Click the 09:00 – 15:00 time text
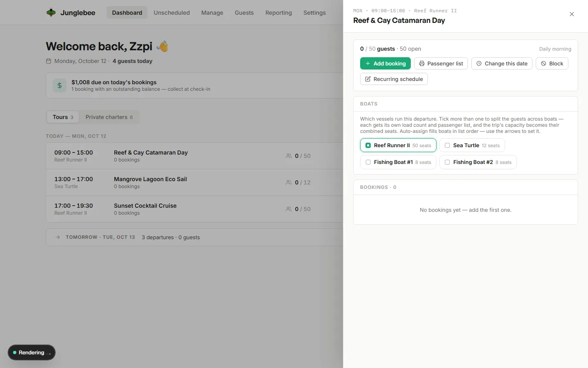Viewport: 588px width, 368px height. (x=73, y=153)
